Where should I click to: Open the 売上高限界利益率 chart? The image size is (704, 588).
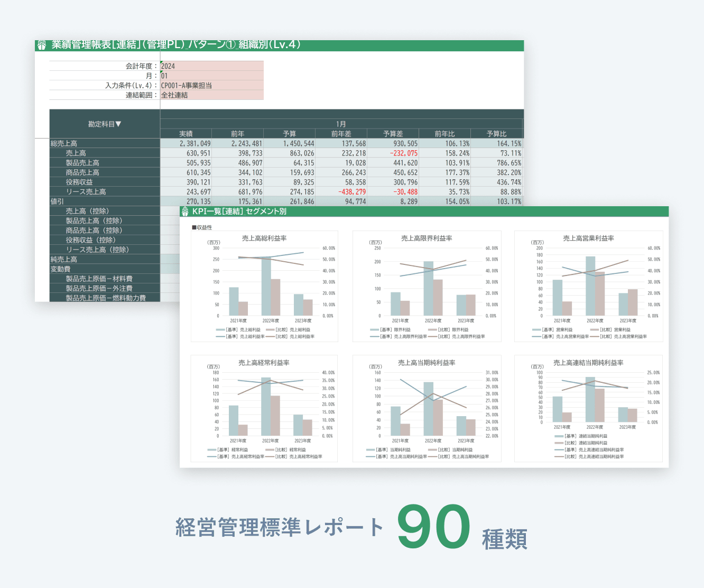point(427,286)
